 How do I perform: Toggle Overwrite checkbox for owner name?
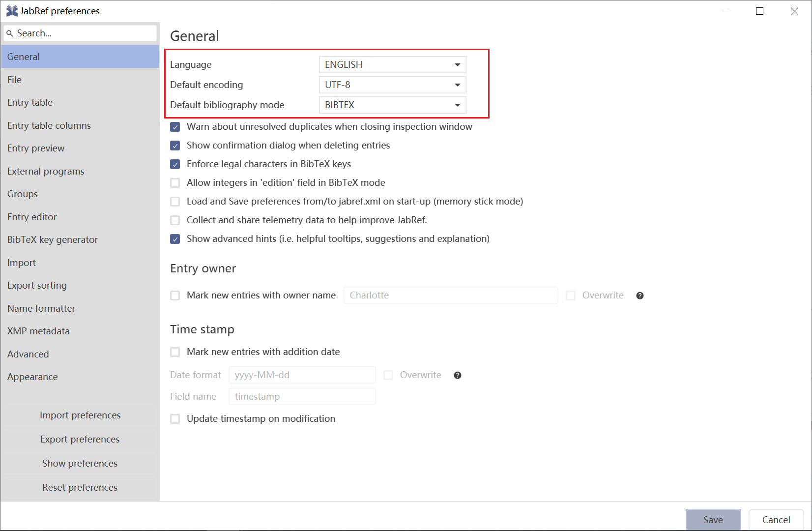571,295
